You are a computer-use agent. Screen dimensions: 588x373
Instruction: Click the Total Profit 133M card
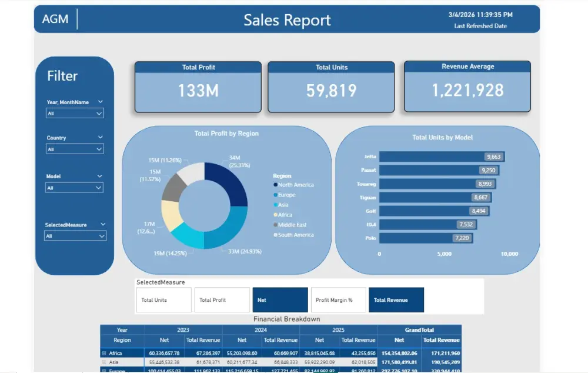click(x=198, y=87)
